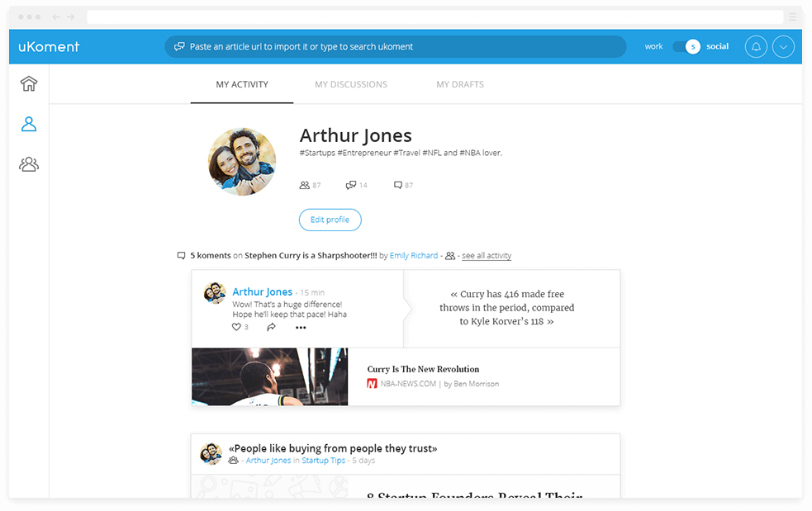Screen dimensions: 812x511
Task: Switch to the My Drafts tab
Action: coord(460,84)
